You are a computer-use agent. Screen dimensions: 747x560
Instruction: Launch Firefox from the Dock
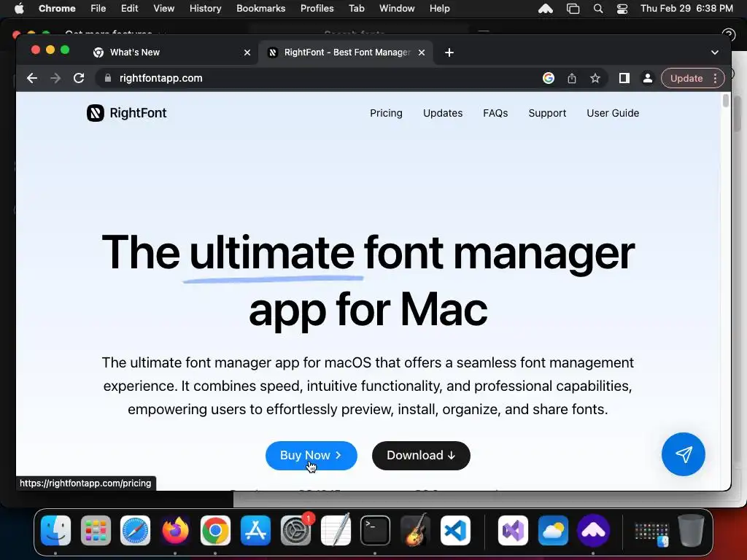tap(175, 531)
